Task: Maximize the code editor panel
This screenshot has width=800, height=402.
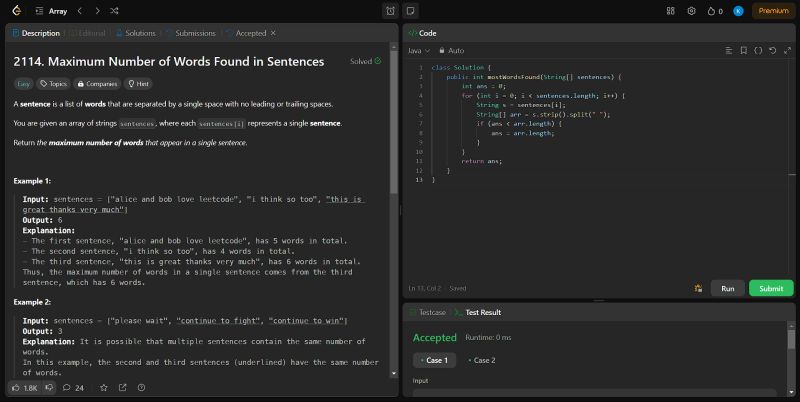Action: point(786,50)
